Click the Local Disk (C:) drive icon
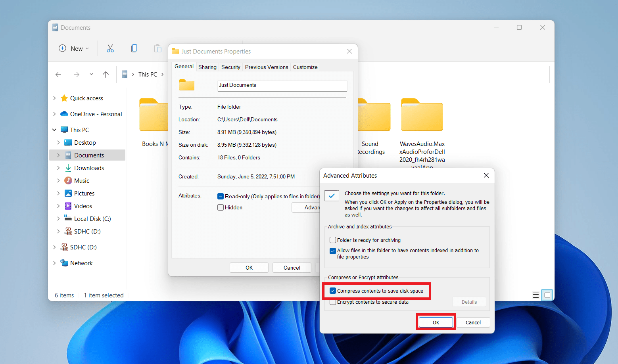 tap(68, 218)
